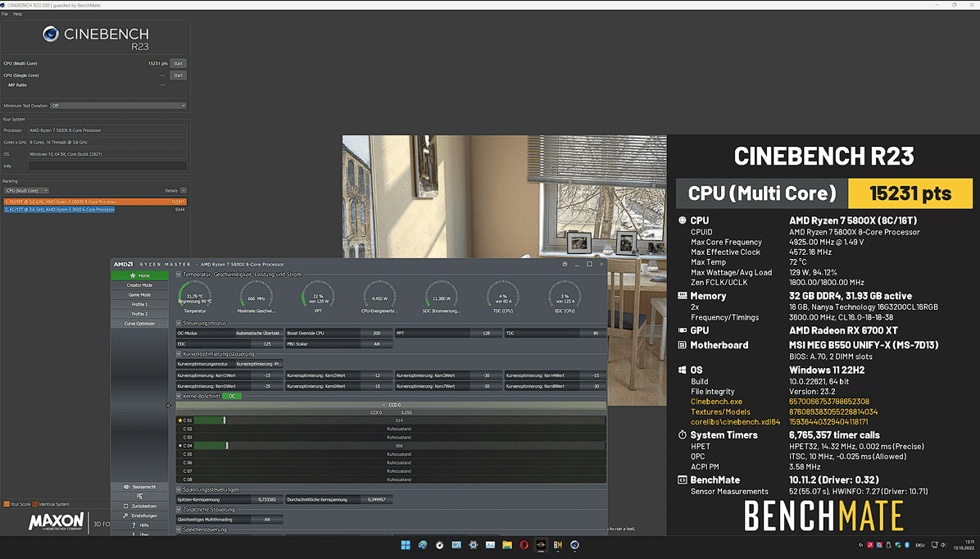Collapse the Kurvenoptimierungssteuerung section

[179, 354]
